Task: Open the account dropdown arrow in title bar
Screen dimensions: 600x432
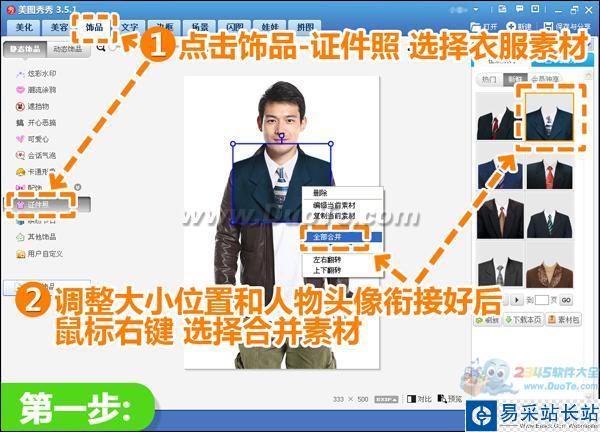Action: click(476, 9)
